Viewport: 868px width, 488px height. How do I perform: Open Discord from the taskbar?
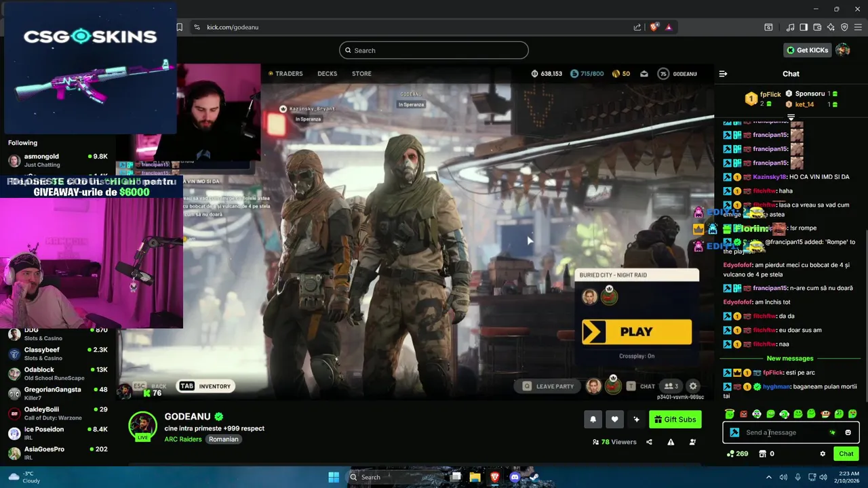tap(515, 477)
